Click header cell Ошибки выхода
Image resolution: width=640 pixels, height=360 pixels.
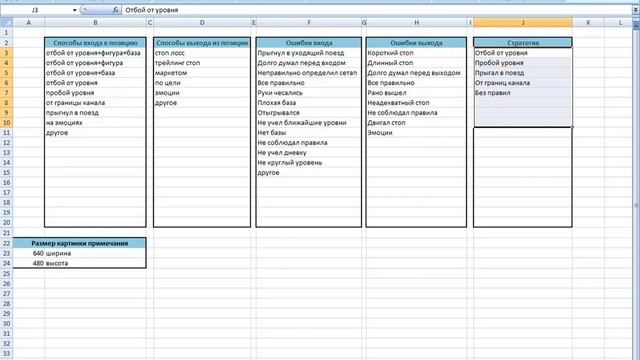(416, 42)
